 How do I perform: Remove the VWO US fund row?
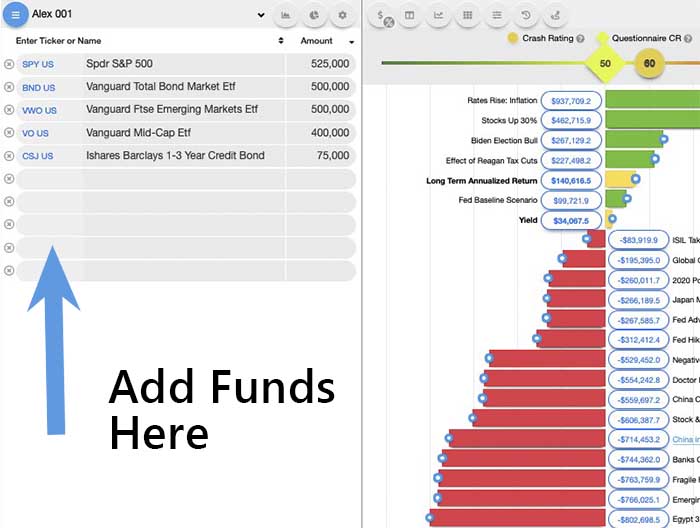click(x=9, y=110)
